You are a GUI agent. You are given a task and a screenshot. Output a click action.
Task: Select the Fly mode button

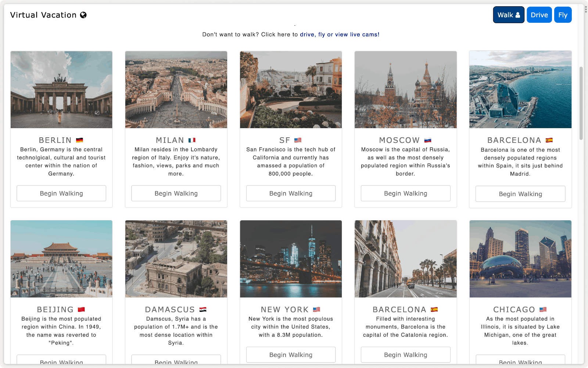pos(563,15)
